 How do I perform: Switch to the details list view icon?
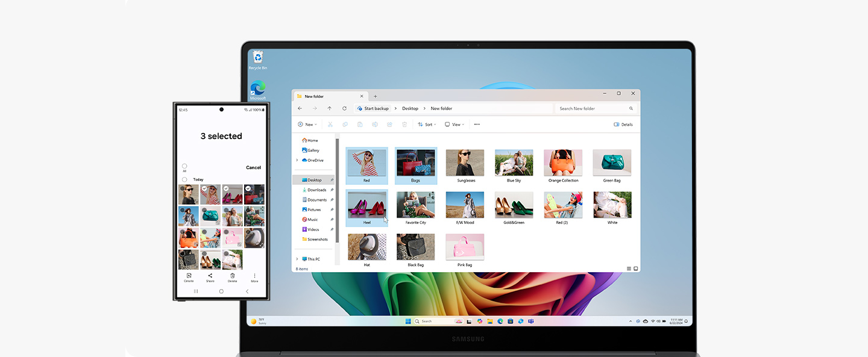pyautogui.click(x=629, y=269)
